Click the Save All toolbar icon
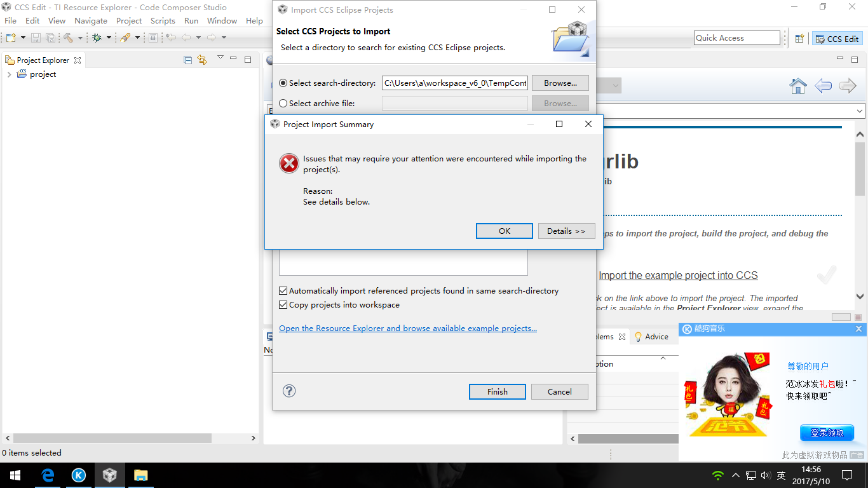 50,38
